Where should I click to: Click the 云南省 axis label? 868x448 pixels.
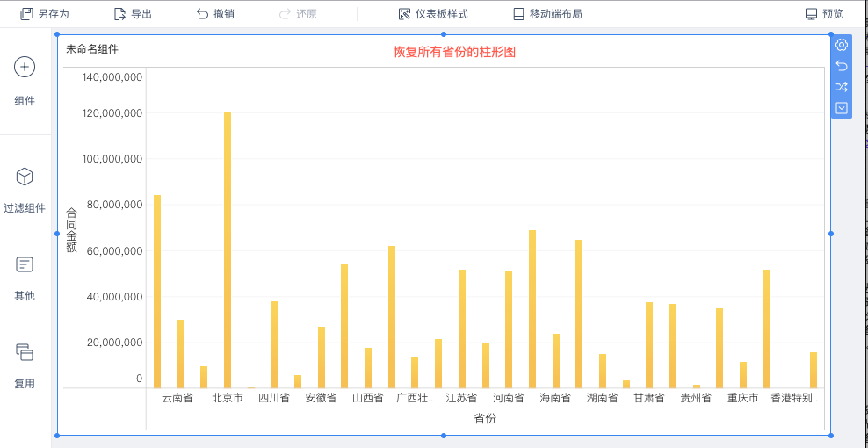click(x=177, y=398)
